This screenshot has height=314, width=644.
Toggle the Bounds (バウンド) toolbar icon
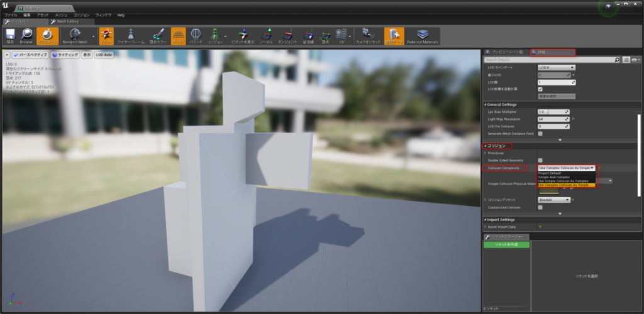click(x=196, y=36)
